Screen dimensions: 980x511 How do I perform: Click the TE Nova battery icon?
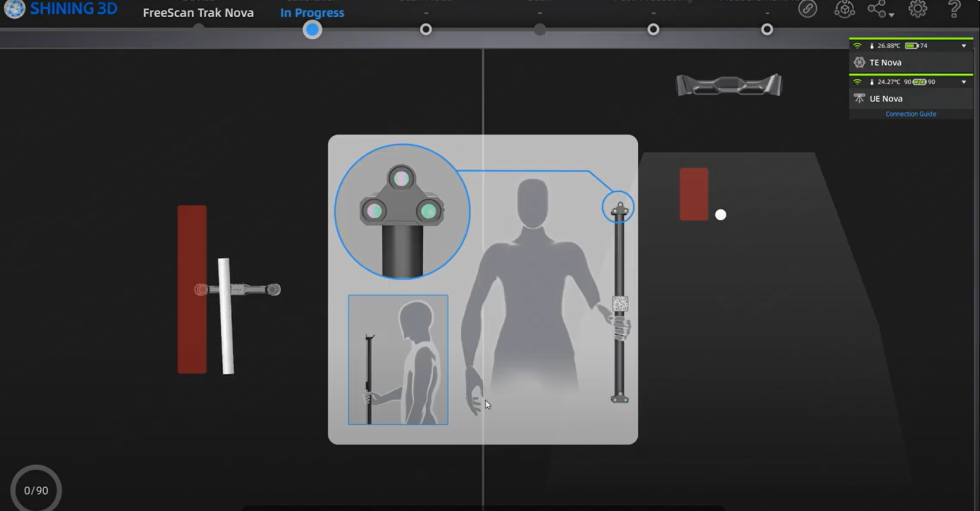point(911,45)
